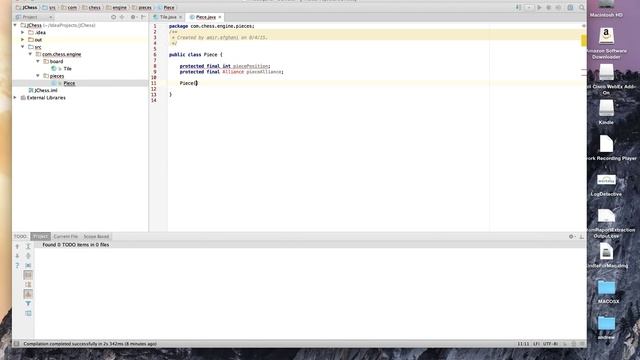The height and width of the screenshot is (360, 640).
Task: Toggle Autoscroll to Source in TODO panel
Action: pos(28,265)
